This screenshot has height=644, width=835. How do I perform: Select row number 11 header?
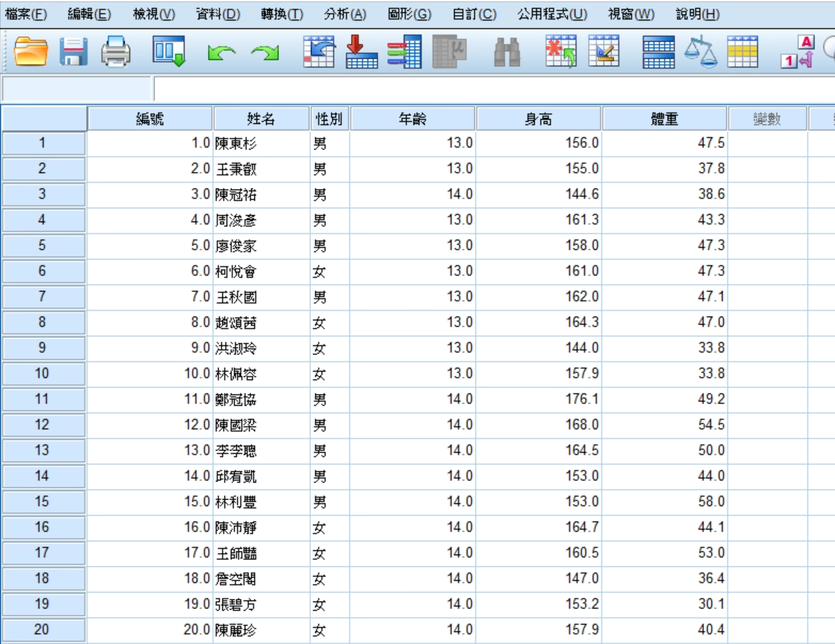coord(43,399)
